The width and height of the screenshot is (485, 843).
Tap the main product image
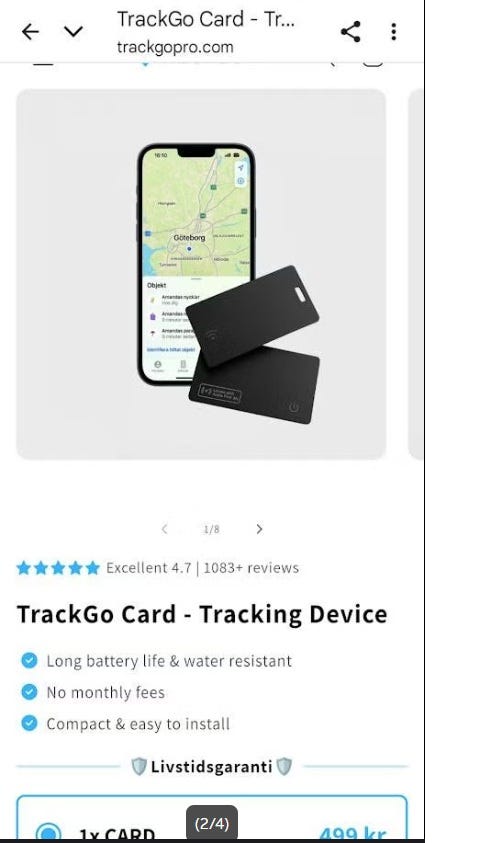coord(201,274)
